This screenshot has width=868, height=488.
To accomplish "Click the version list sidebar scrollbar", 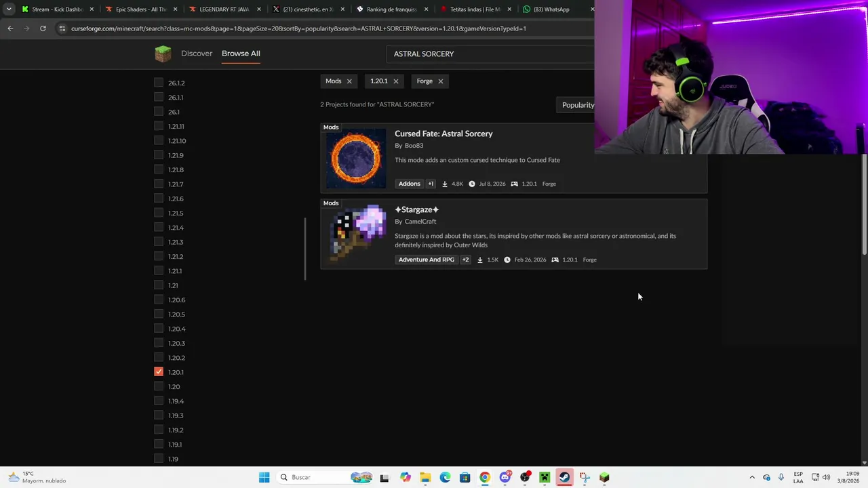I will click(x=304, y=249).
